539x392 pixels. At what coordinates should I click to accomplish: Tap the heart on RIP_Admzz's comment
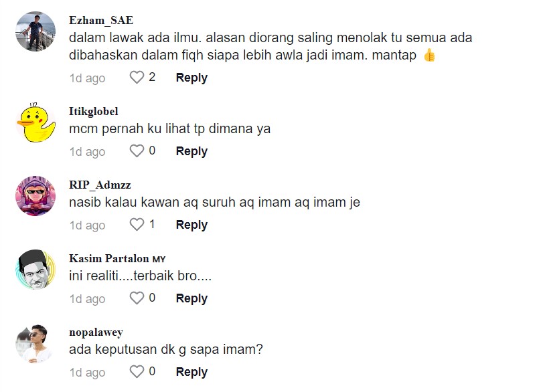(137, 225)
